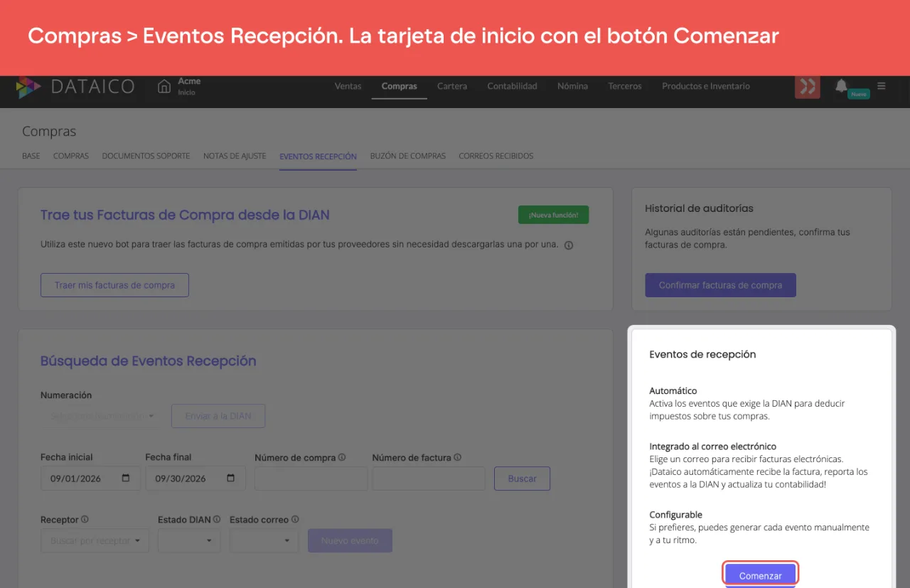
Task: Switch to the NOTAS DE AJUSTE tab
Action: point(235,156)
